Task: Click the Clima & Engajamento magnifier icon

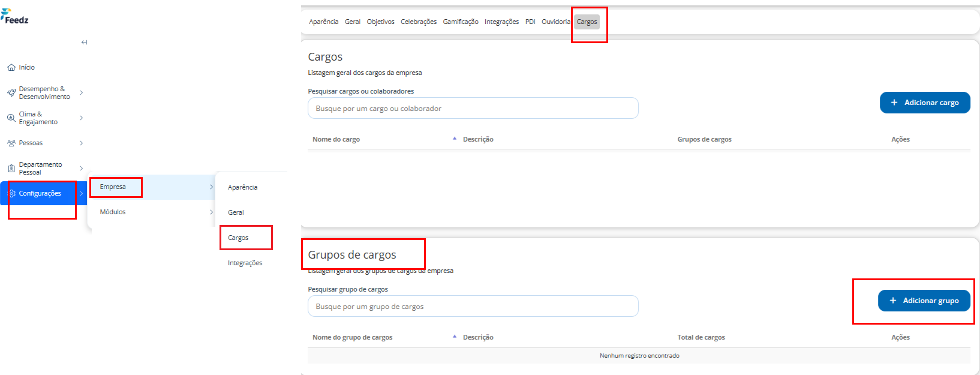Action: click(x=11, y=118)
